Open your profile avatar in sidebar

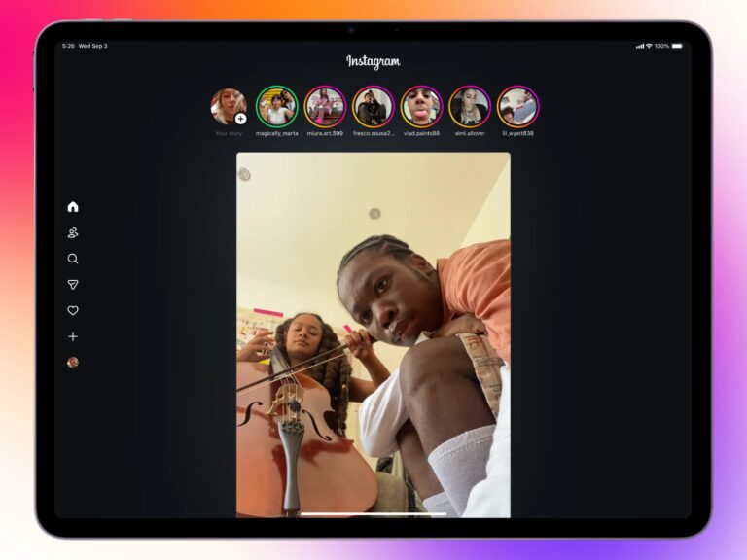click(73, 363)
